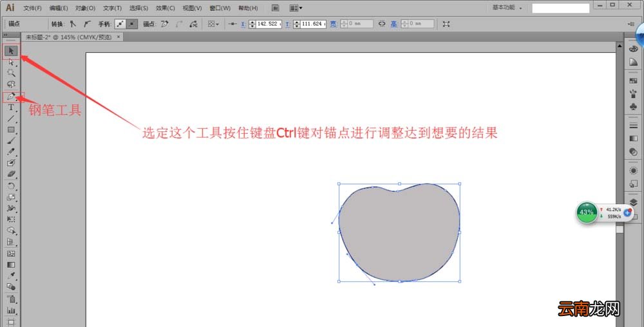
Task: Convert selected anchor points to corner
Action: (73, 24)
